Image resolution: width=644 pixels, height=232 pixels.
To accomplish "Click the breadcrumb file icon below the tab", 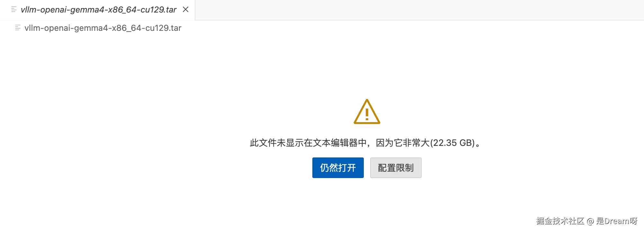I will [18, 28].
